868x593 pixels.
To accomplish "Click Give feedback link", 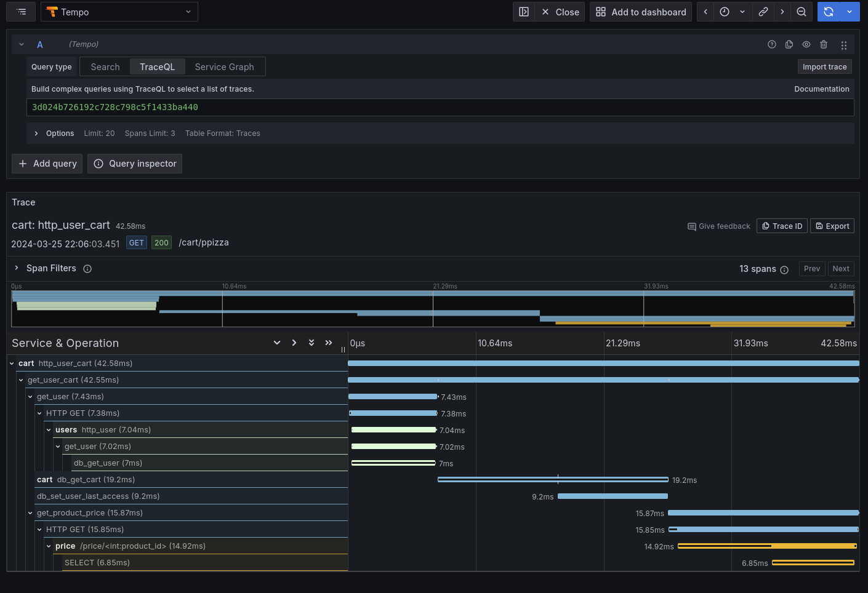I will [718, 226].
